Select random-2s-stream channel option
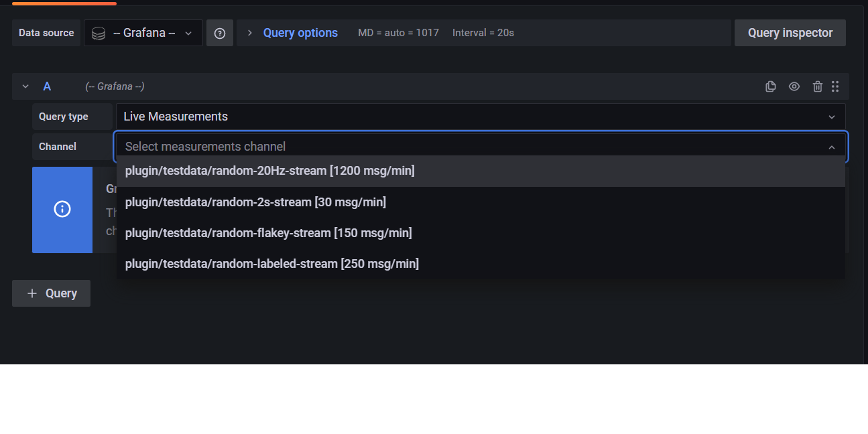Image resolution: width=868 pixels, height=434 pixels. click(481, 202)
